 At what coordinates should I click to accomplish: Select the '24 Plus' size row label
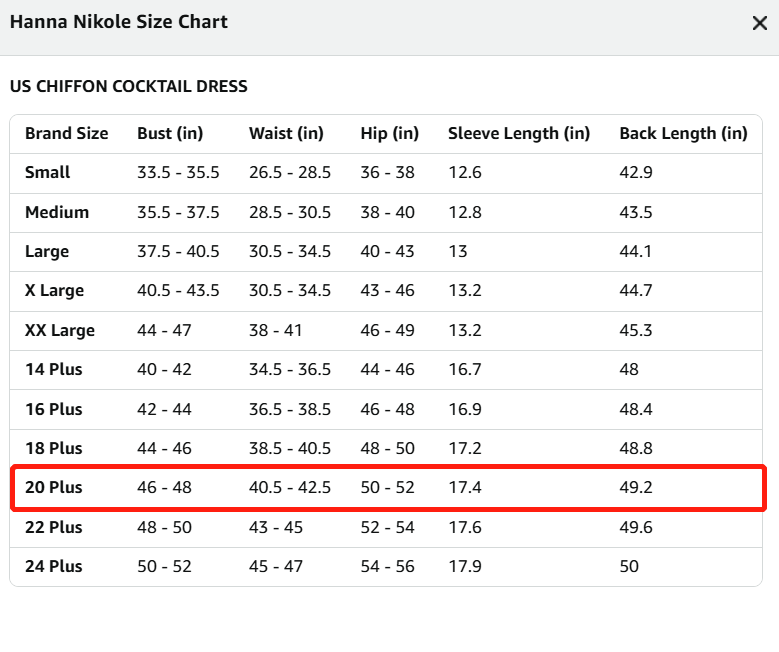point(54,566)
